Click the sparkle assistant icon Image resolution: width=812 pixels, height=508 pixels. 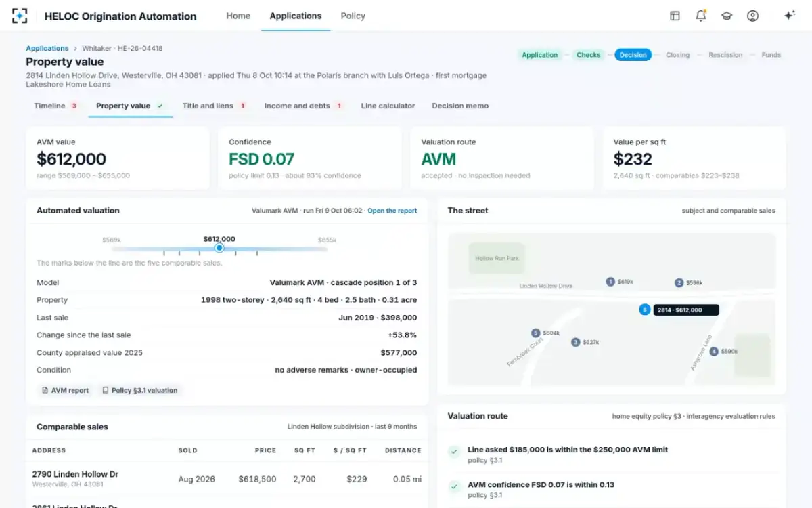click(789, 16)
